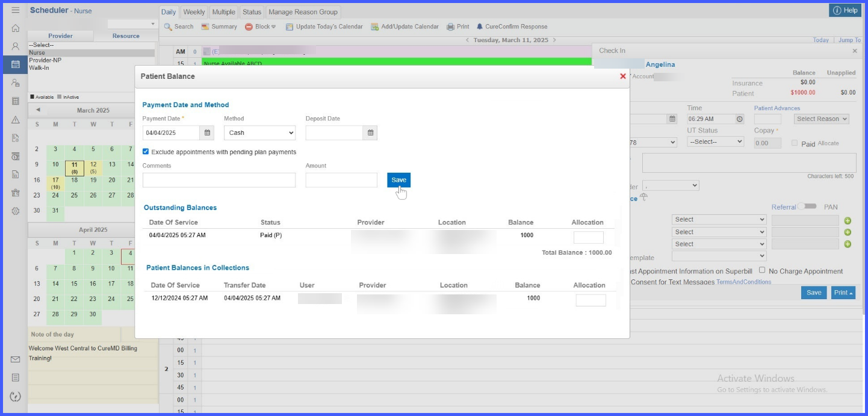Check the No Charge Appointment box
This screenshot has height=416, width=868.
pos(762,270)
